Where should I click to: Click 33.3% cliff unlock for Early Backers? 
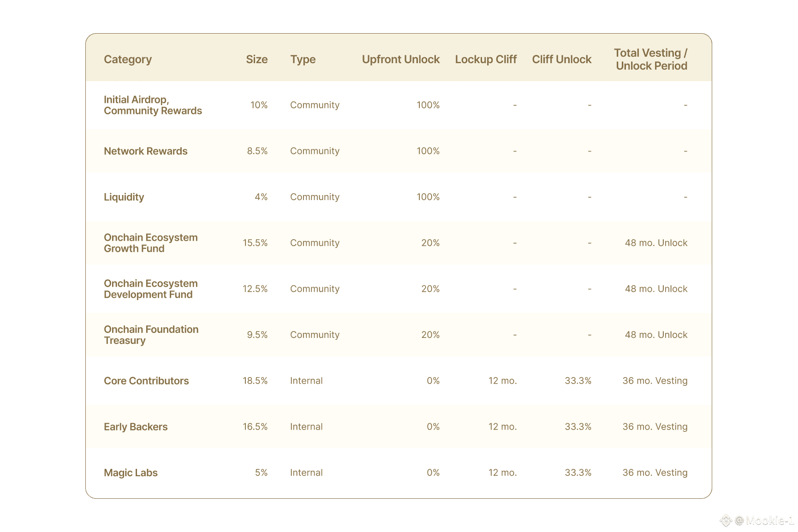(x=578, y=427)
